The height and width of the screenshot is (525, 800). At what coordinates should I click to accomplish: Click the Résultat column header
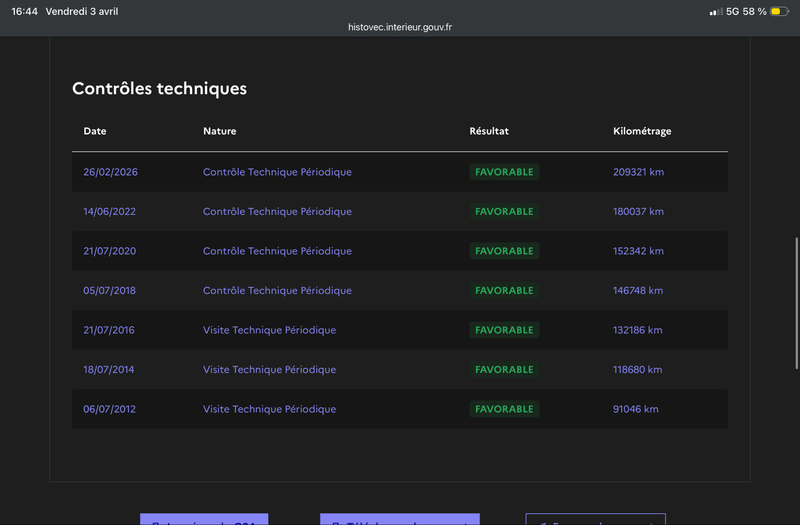click(489, 131)
